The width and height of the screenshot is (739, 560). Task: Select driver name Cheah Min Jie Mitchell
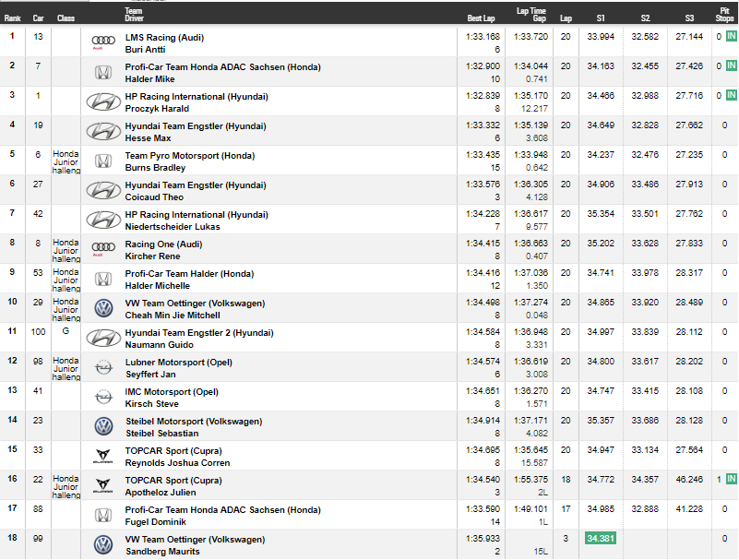[x=173, y=316]
